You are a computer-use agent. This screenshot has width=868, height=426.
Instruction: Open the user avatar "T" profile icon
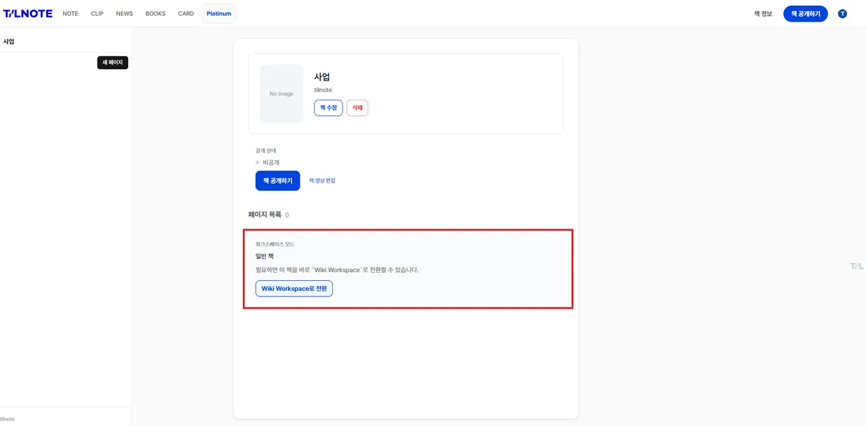pyautogui.click(x=842, y=14)
